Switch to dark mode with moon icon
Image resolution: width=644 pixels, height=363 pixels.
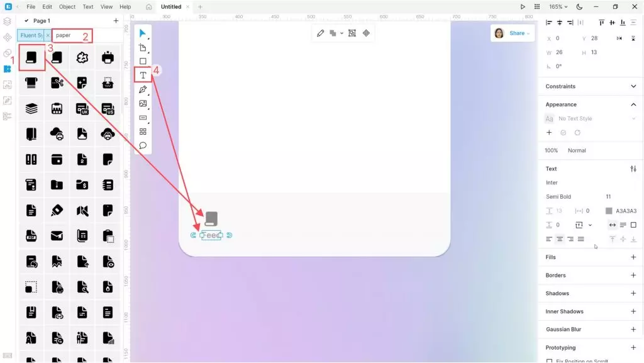tap(579, 7)
